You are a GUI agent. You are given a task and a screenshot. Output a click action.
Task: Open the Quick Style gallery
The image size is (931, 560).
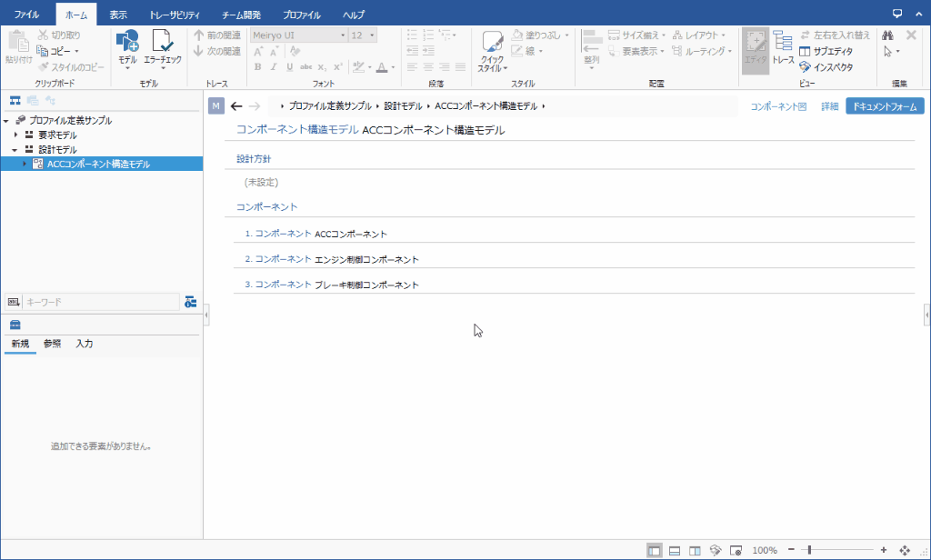click(493, 51)
